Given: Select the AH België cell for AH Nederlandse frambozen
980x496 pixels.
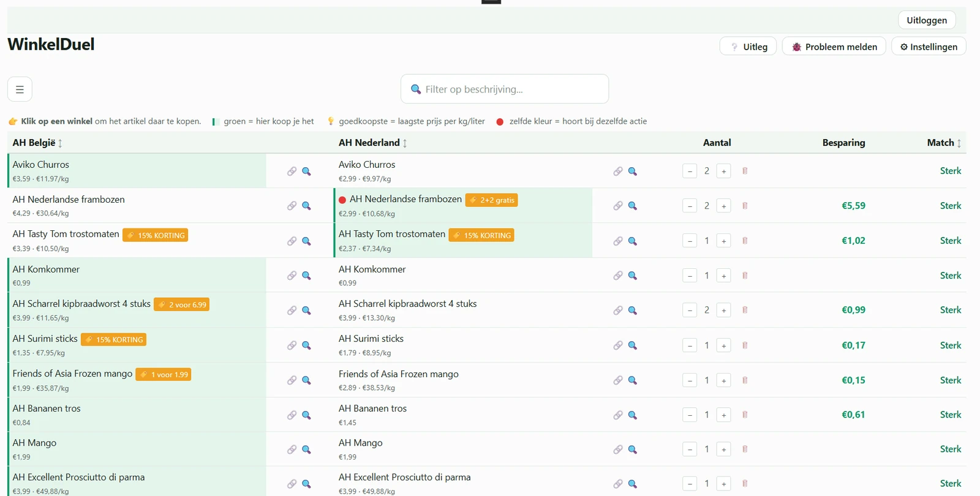Looking at the screenshot, I should click(137, 206).
